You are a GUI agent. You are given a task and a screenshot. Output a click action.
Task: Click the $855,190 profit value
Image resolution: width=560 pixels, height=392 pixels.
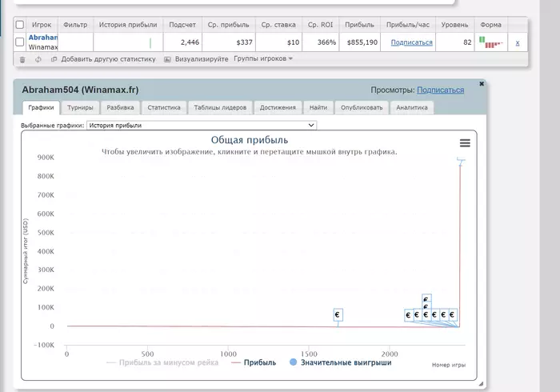click(x=362, y=42)
